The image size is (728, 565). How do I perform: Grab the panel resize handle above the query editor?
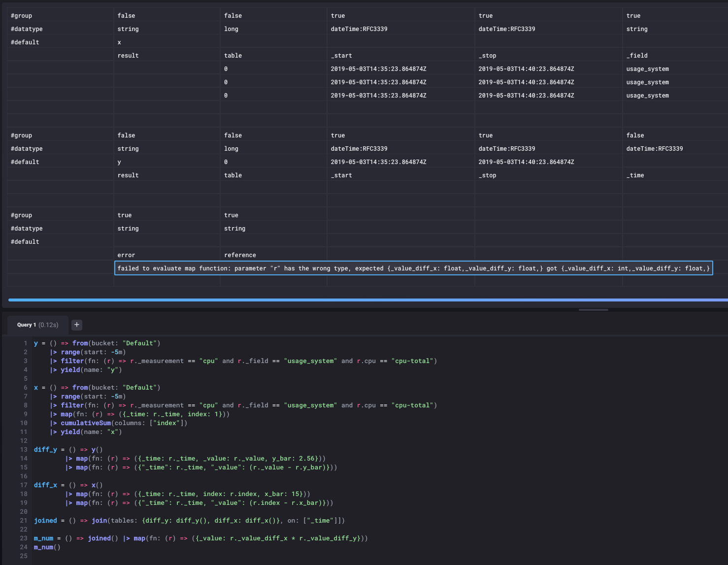pyautogui.click(x=594, y=310)
